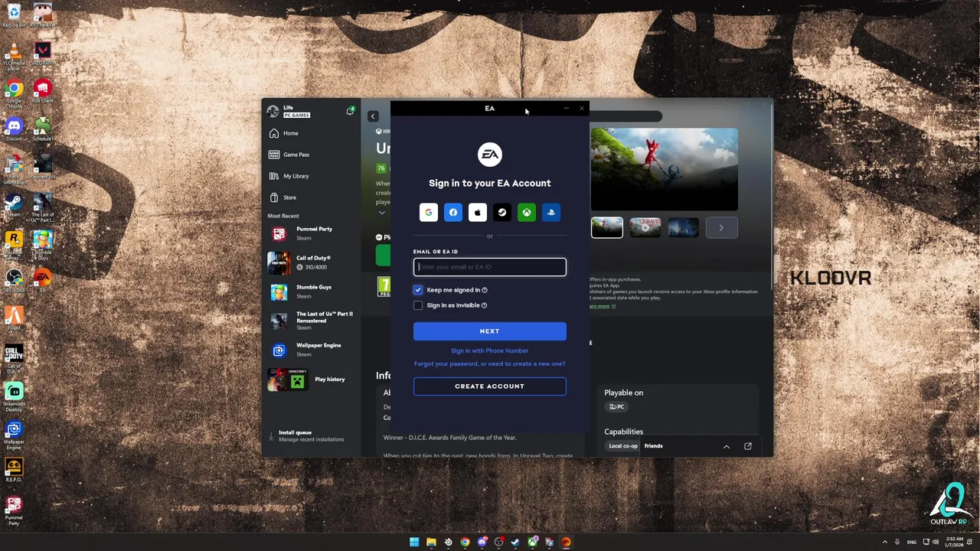Select R.E.P.O. desktop shortcut
980x551 pixels.
(14, 469)
